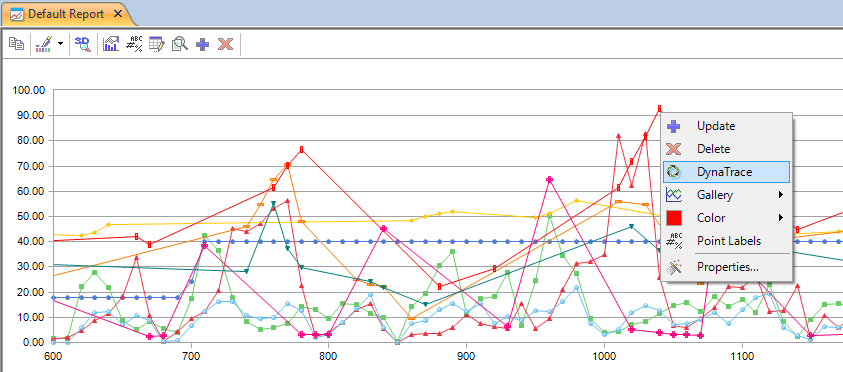The width and height of the screenshot is (843, 372).
Task: Click the 700 x-axis label
Action: [x=190, y=356]
